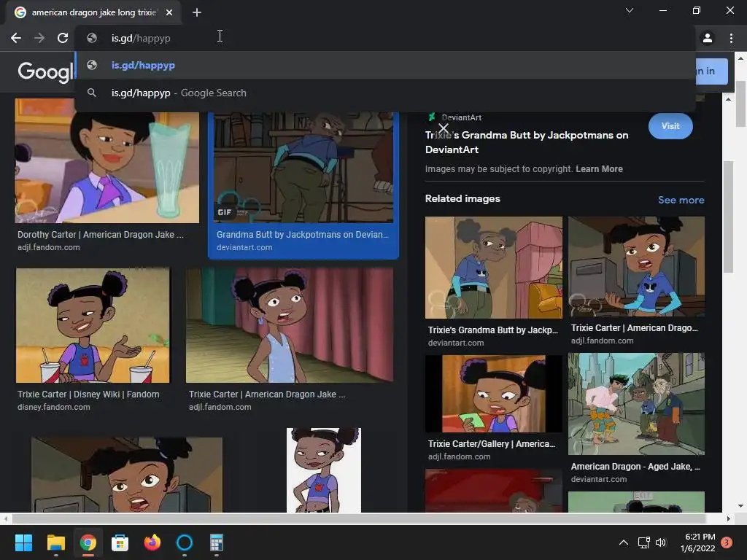
Task: Click 'Trixie Carter/Gallery | America...' caption
Action: coord(492,444)
